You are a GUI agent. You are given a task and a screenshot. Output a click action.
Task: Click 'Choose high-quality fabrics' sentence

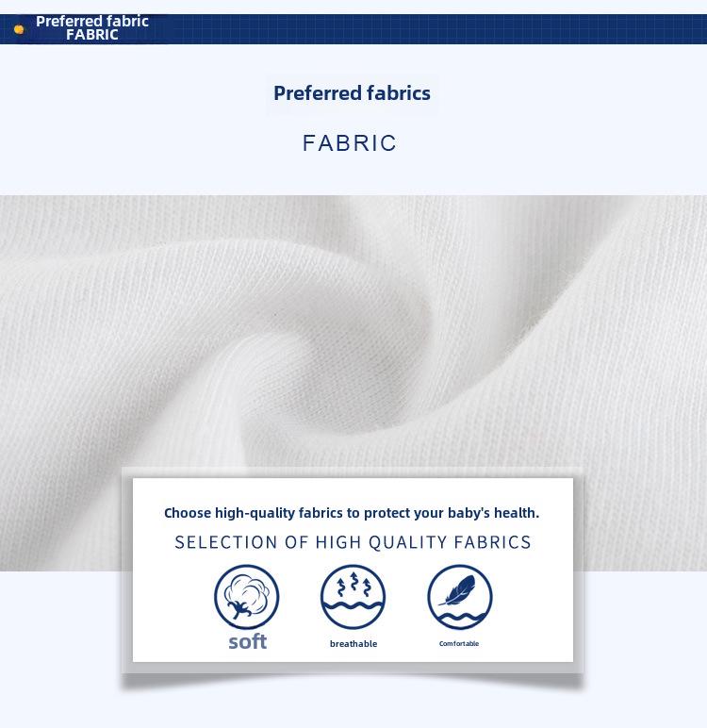[x=352, y=513]
